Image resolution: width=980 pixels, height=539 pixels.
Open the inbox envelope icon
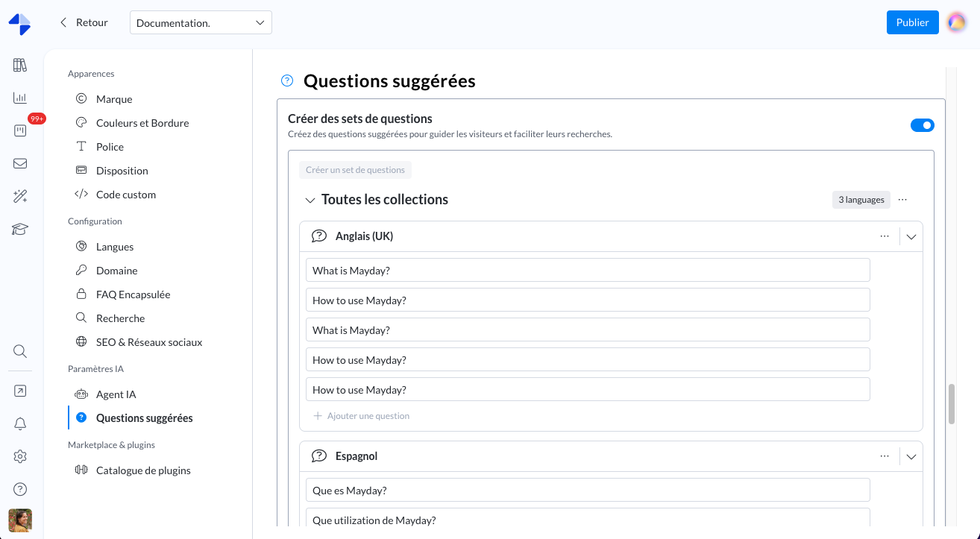click(x=20, y=163)
